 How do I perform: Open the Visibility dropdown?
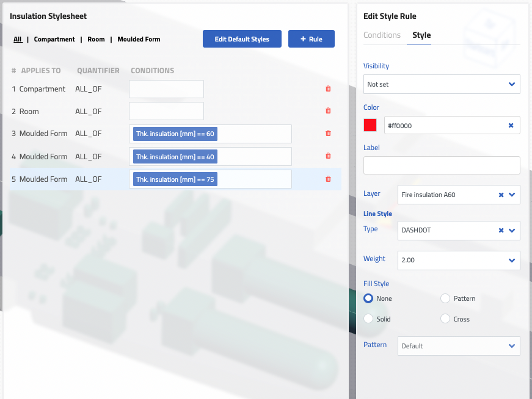tap(442, 84)
